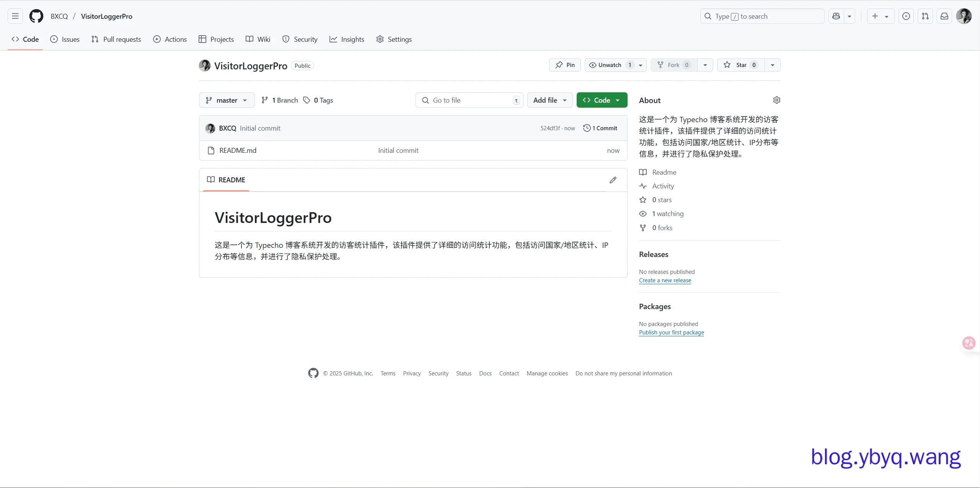Open the green Code clone dropdown

pos(602,100)
